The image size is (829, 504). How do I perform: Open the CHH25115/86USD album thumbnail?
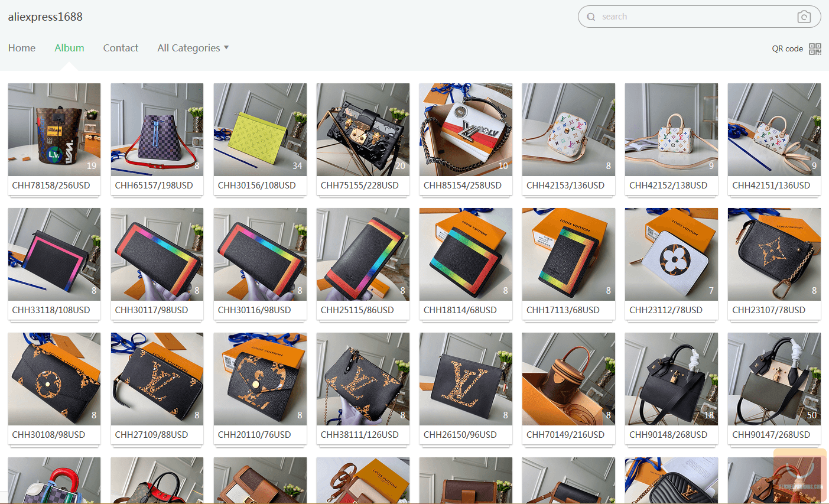point(363,254)
